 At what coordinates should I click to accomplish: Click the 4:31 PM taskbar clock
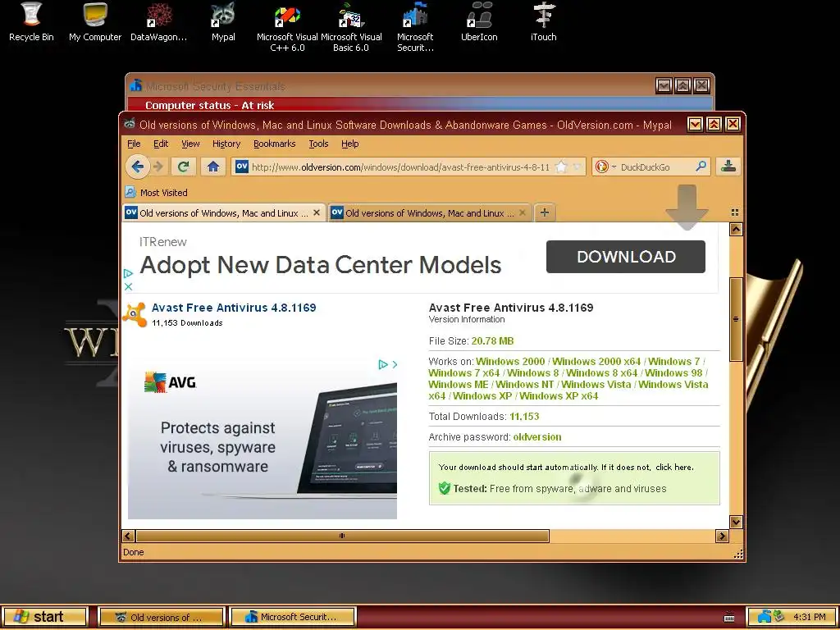pyautogui.click(x=810, y=617)
